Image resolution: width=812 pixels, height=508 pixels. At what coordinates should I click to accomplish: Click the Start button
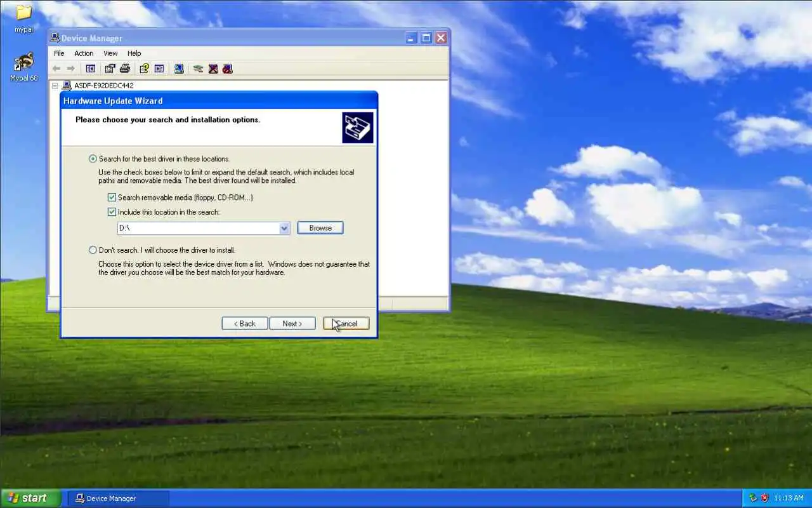point(30,498)
